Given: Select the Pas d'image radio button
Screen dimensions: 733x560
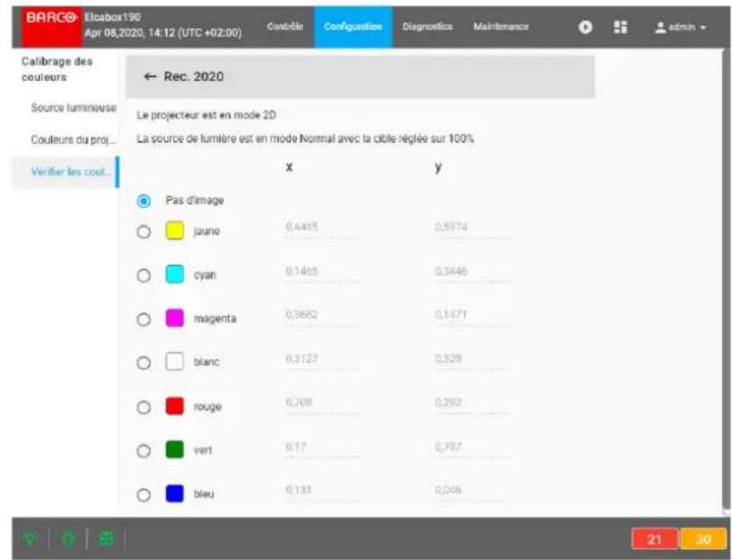Looking at the screenshot, I should point(144,201).
